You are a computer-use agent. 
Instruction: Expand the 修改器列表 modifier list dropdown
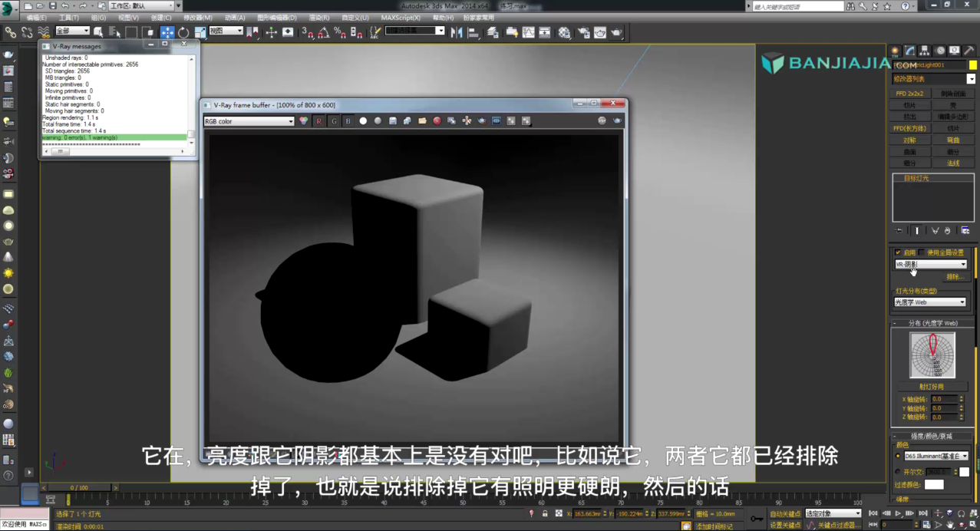tap(933, 79)
